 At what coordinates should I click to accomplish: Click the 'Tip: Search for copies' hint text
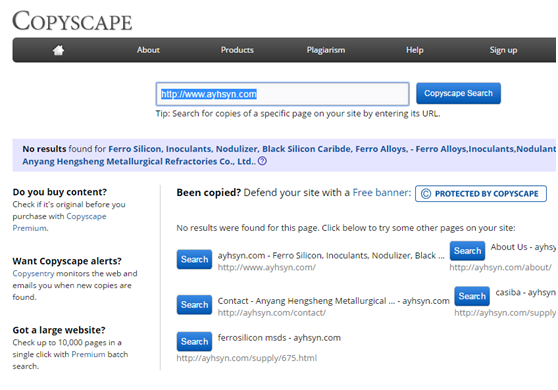298,114
